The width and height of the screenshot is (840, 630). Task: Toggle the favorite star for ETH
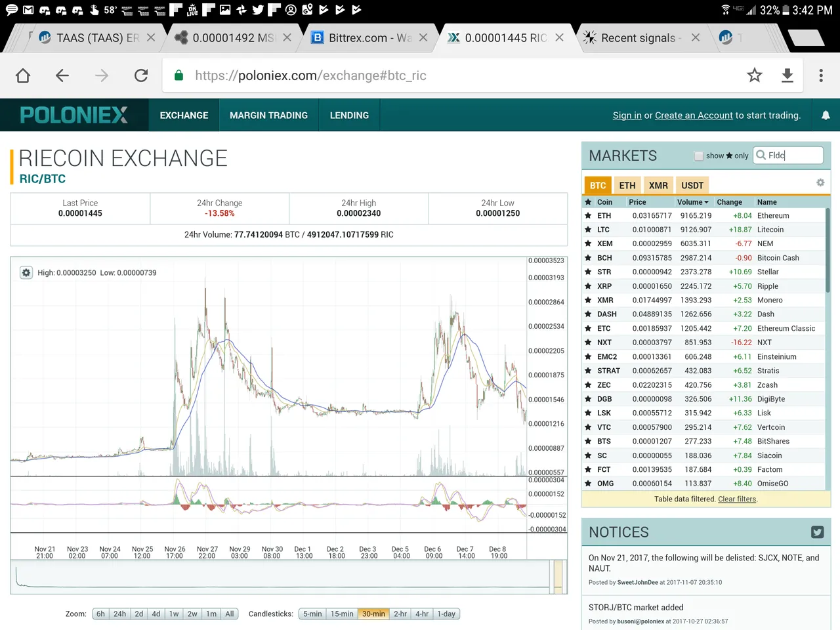[x=588, y=215]
